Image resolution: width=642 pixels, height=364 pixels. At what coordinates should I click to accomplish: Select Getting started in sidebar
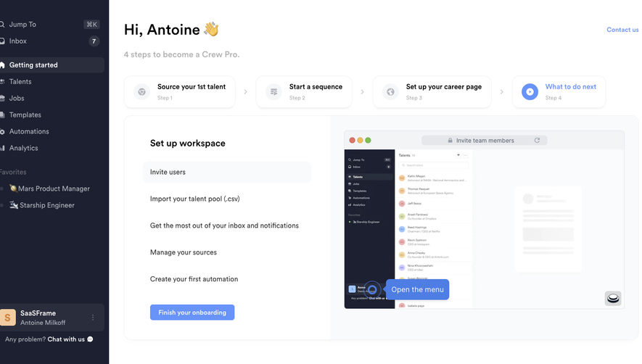pyautogui.click(x=52, y=65)
